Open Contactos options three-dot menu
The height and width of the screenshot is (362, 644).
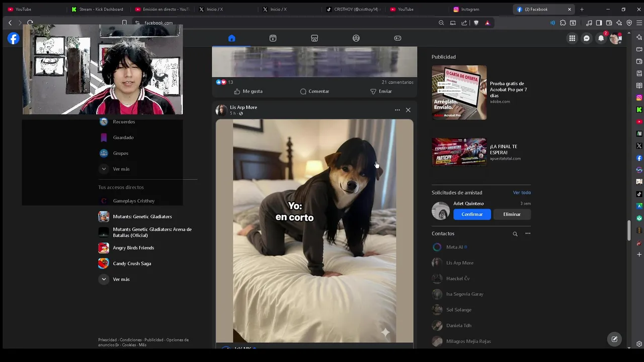tap(528, 233)
